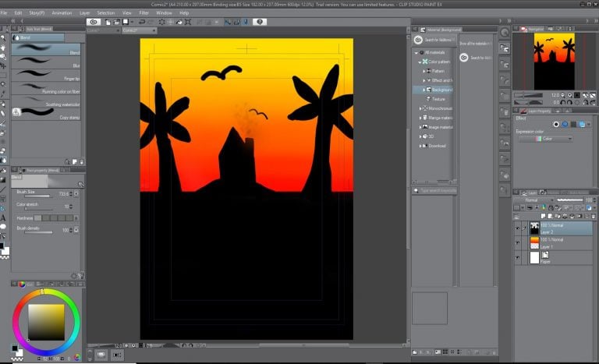The height and width of the screenshot is (364, 599).
Task: Select the Blend sub tool brush
Action: (45, 48)
